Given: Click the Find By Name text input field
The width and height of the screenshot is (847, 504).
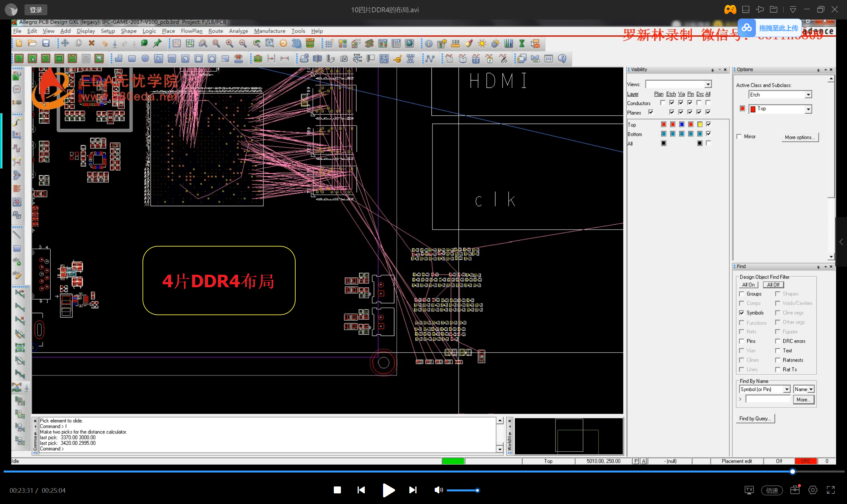Looking at the screenshot, I should pos(768,399).
